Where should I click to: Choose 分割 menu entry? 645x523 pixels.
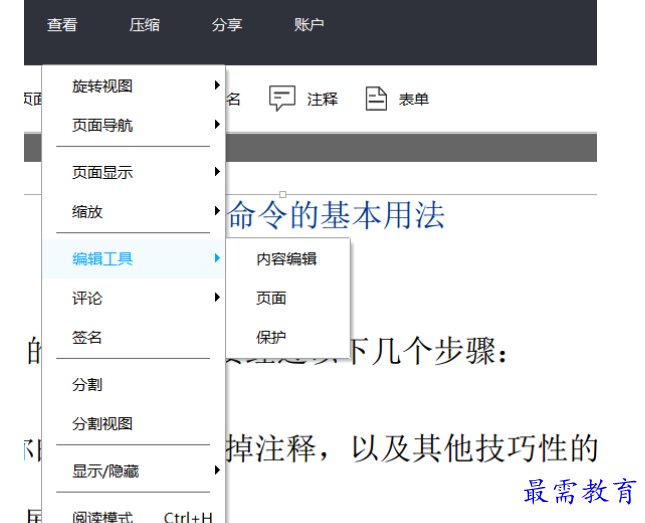(x=133, y=385)
